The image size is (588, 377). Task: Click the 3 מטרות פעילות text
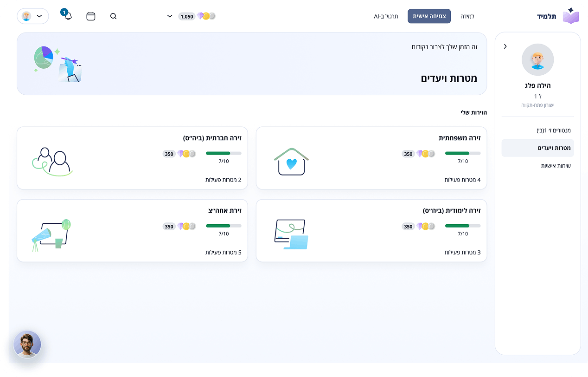coord(462,253)
